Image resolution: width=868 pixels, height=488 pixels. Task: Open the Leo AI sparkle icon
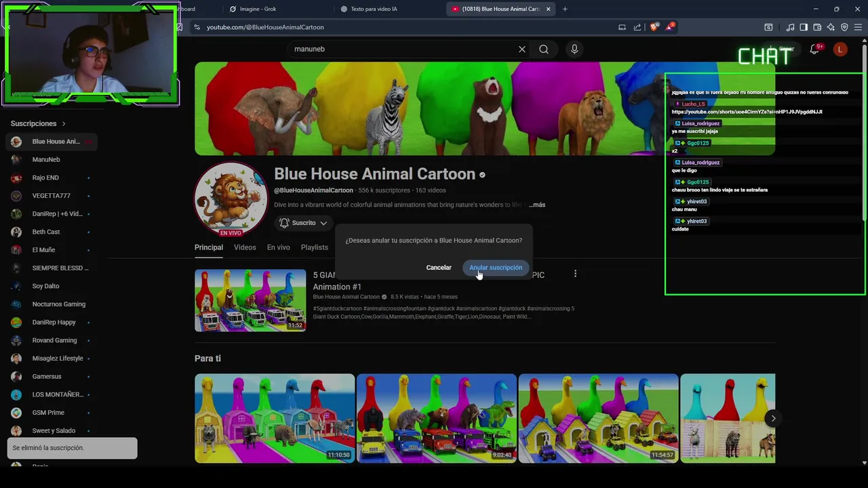click(831, 27)
